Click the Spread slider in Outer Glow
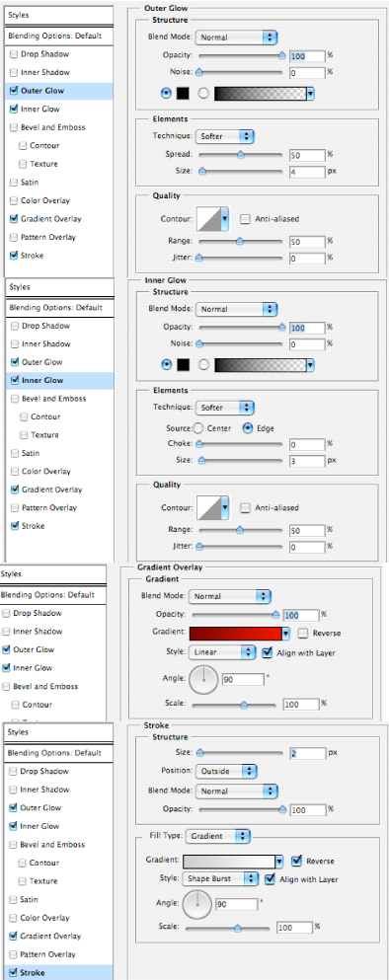389x980 pixels. click(x=240, y=154)
